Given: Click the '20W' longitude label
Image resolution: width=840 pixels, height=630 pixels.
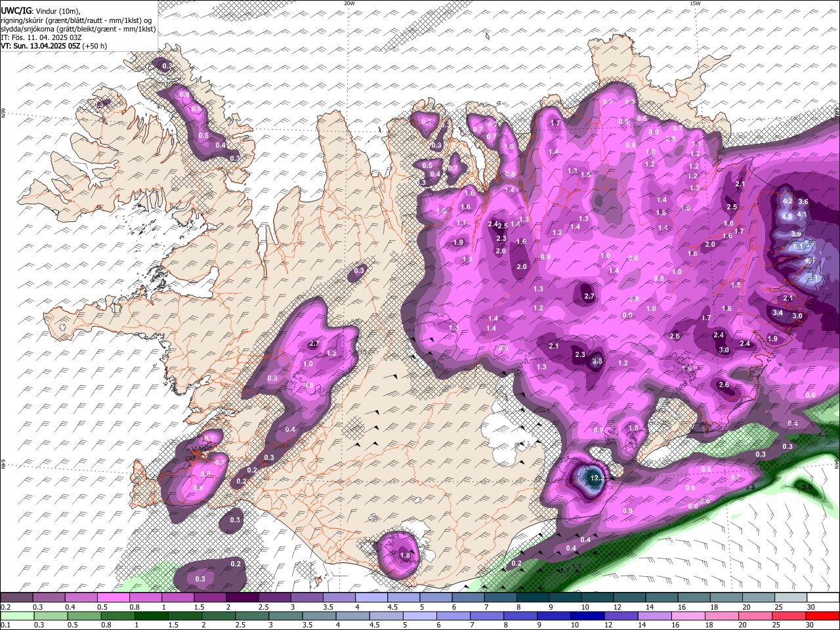Looking at the screenshot, I should click(x=350, y=3).
